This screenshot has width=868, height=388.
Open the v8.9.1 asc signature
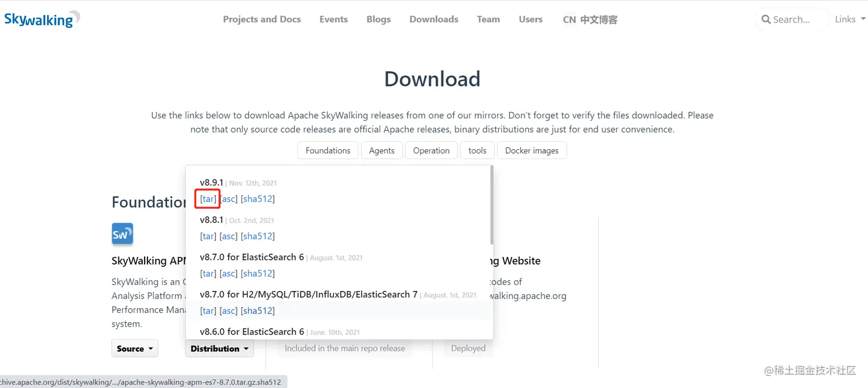click(x=228, y=199)
